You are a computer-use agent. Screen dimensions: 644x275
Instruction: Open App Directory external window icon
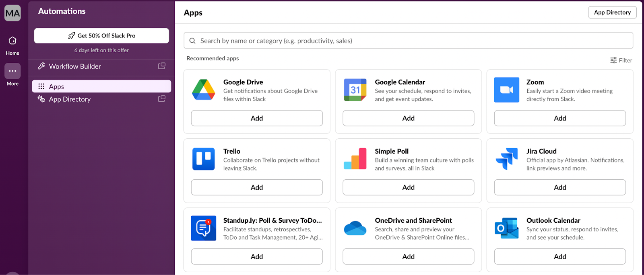click(x=162, y=99)
